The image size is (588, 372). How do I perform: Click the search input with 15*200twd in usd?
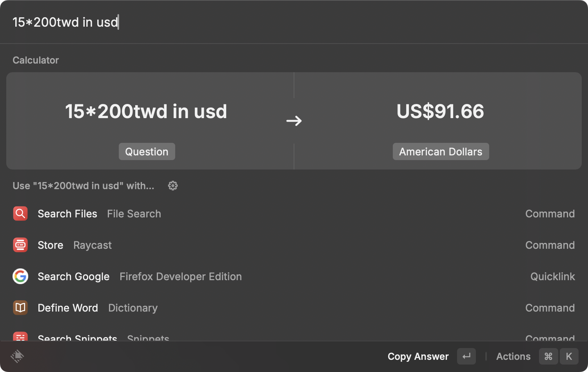(294, 22)
